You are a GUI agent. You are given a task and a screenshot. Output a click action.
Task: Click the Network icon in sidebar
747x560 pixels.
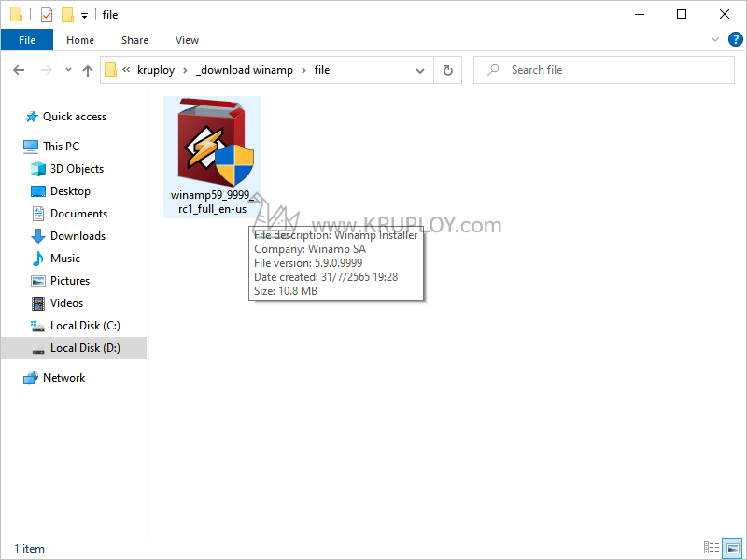31,378
